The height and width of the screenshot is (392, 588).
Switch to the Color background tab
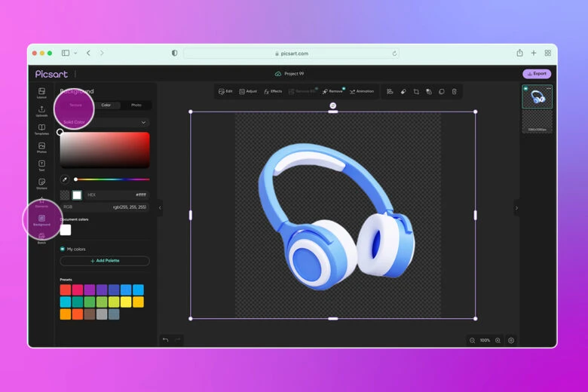[x=106, y=106]
